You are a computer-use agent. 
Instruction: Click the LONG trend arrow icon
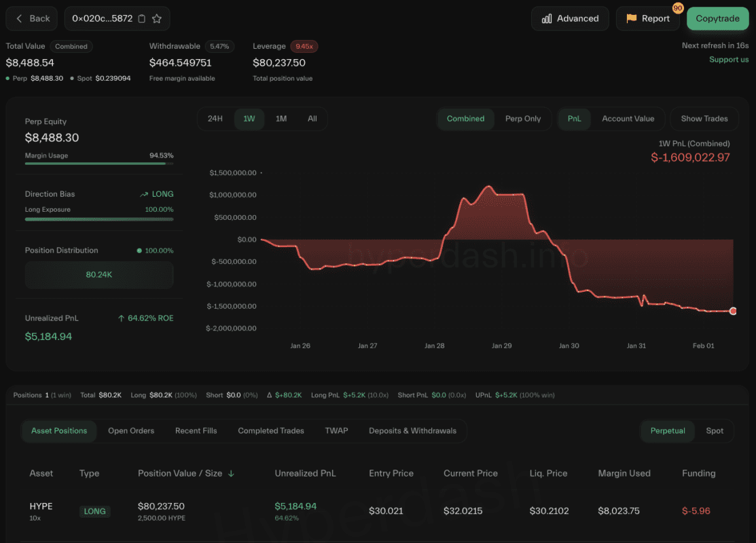144,194
